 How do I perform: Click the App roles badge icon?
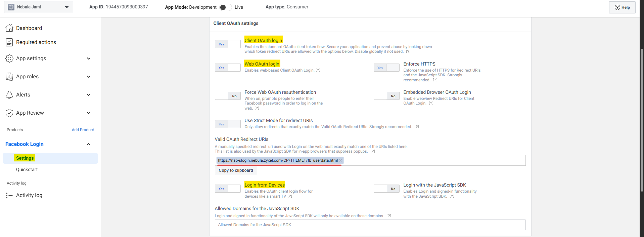[9, 77]
